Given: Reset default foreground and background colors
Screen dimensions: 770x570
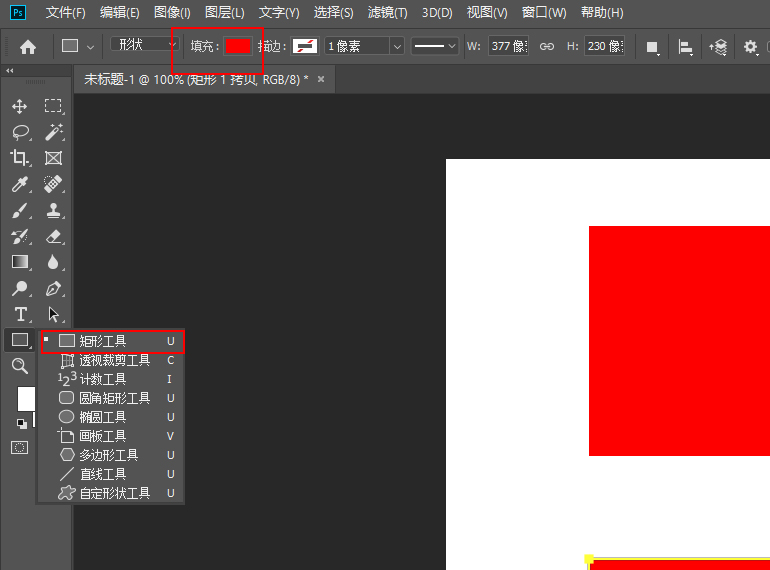Looking at the screenshot, I should (20, 423).
